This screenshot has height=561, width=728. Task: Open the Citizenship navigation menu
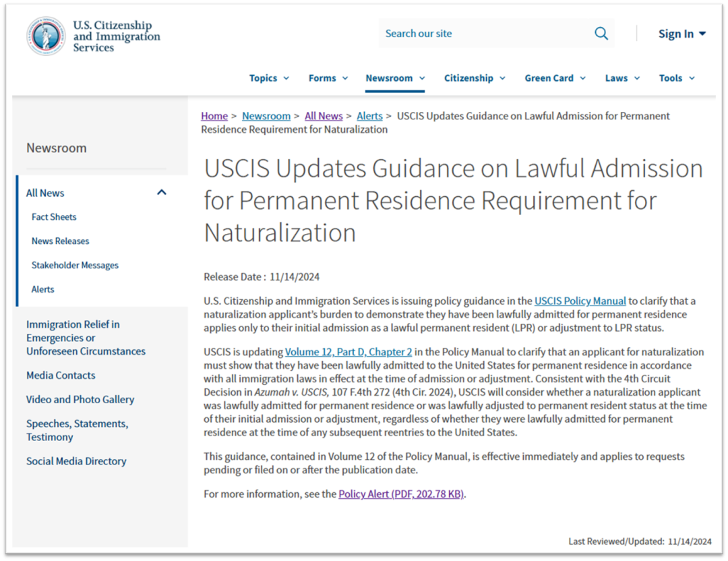point(475,78)
